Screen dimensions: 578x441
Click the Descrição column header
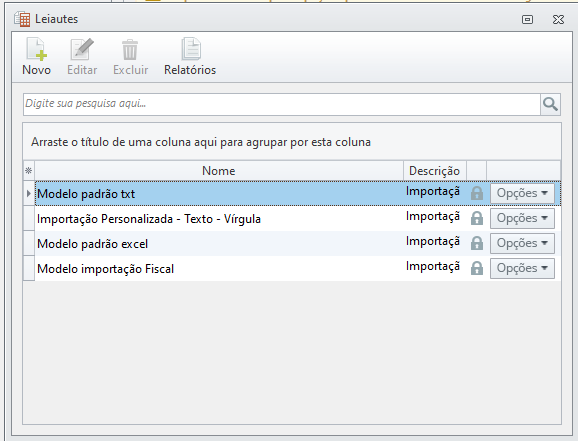(435, 171)
